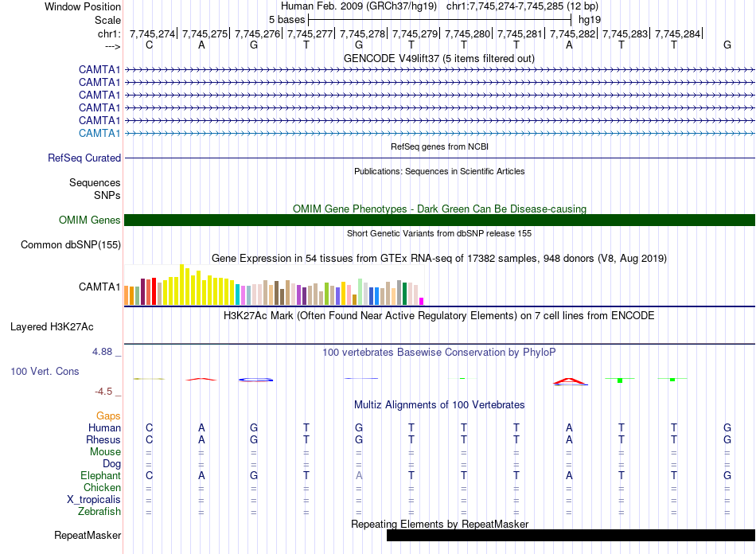Click base C in the Rhesus row
The image size is (756, 554).
[149, 439]
